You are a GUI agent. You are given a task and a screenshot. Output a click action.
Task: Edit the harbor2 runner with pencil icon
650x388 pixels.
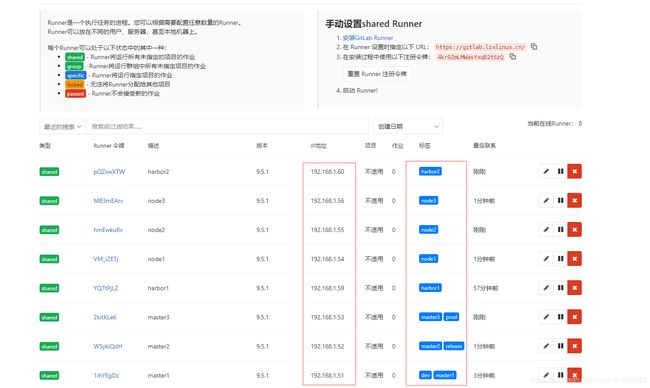click(546, 171)
